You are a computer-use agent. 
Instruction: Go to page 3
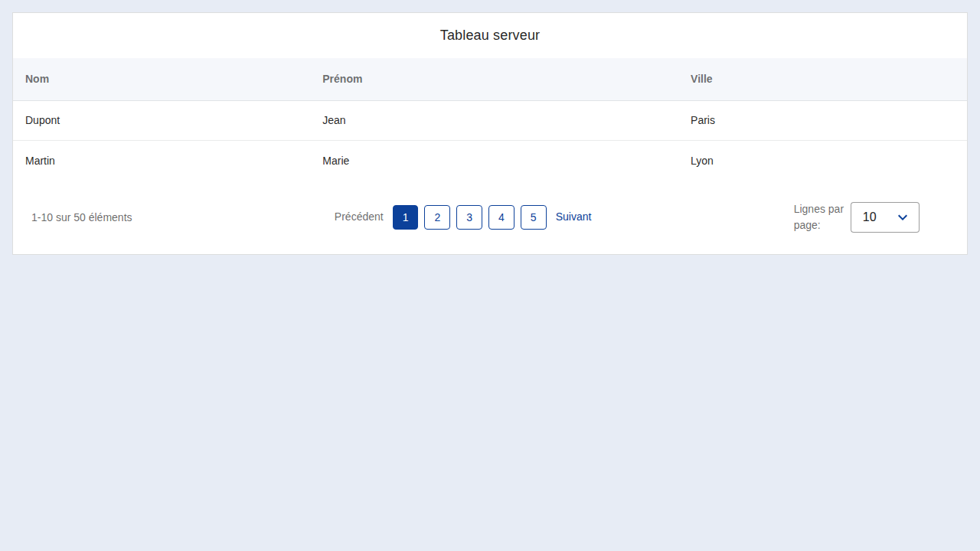click(x=469, y=217)
